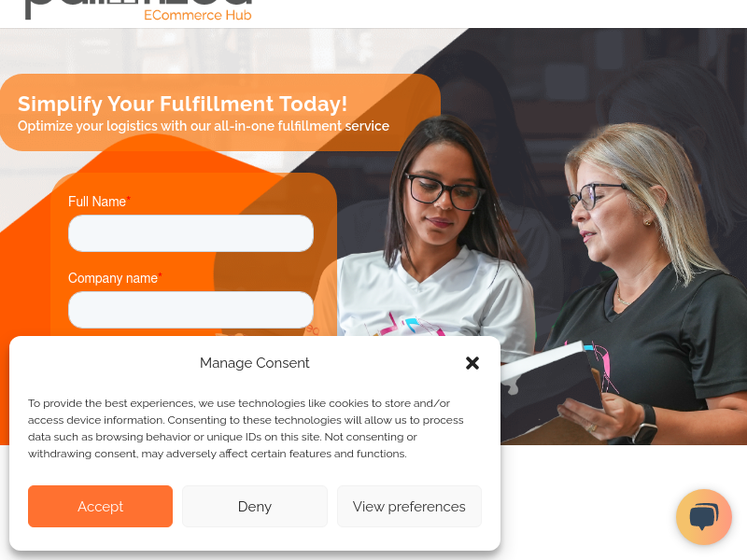Accept the cookie consent
Screen dimensions: 747x560
[x=100, y=506]
